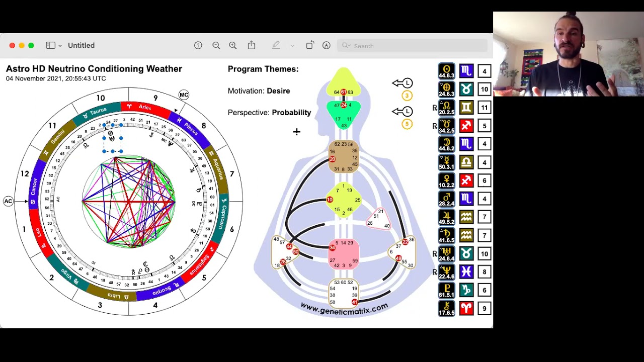Click red gate 34 in sacral center

(x=332, y=247)
